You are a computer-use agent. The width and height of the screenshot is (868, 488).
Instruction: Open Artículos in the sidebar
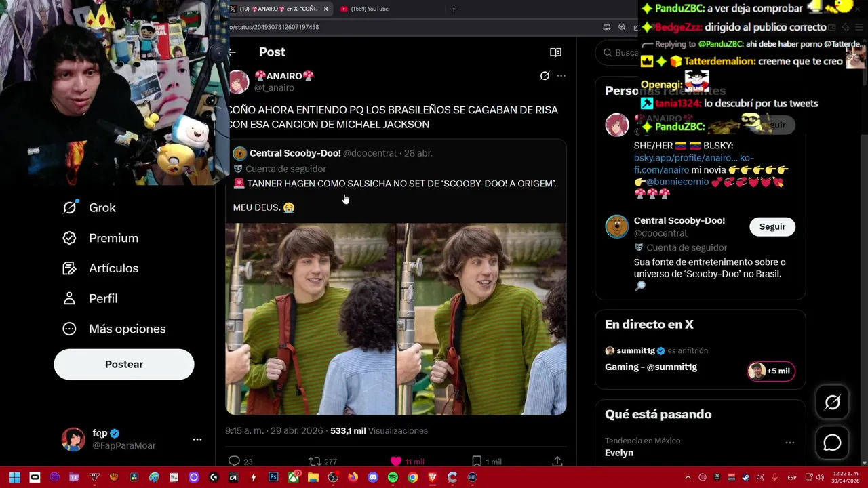(x=100, y=268)
